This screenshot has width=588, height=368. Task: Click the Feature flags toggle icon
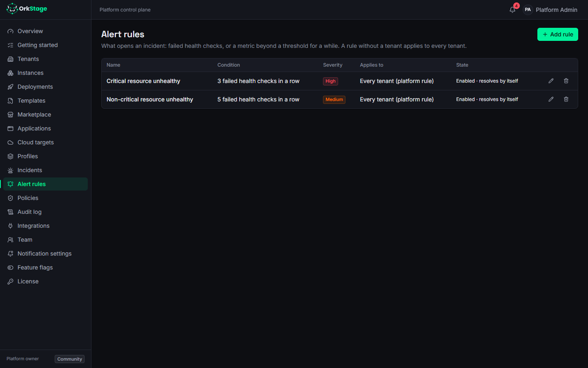11,267
